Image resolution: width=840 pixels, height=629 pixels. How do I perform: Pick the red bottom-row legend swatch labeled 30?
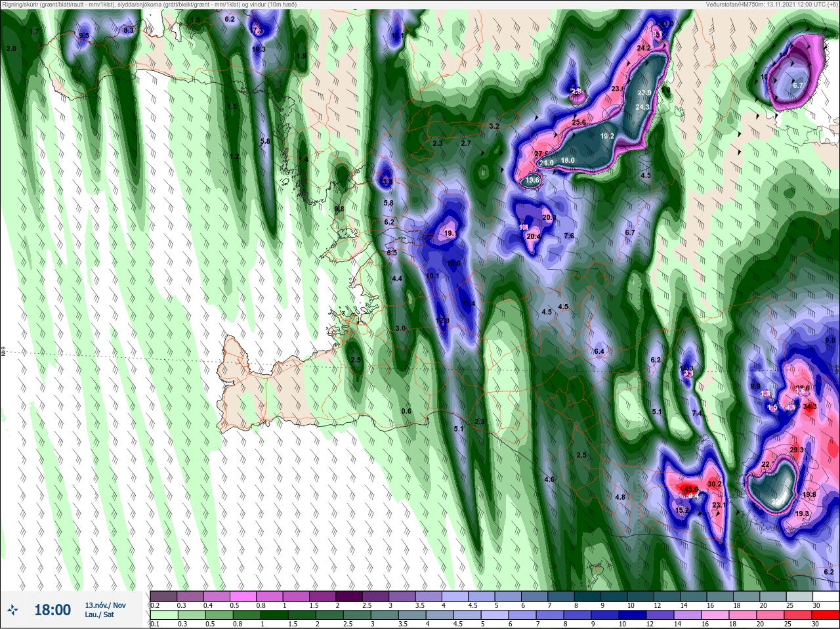[x=826, y=615]
